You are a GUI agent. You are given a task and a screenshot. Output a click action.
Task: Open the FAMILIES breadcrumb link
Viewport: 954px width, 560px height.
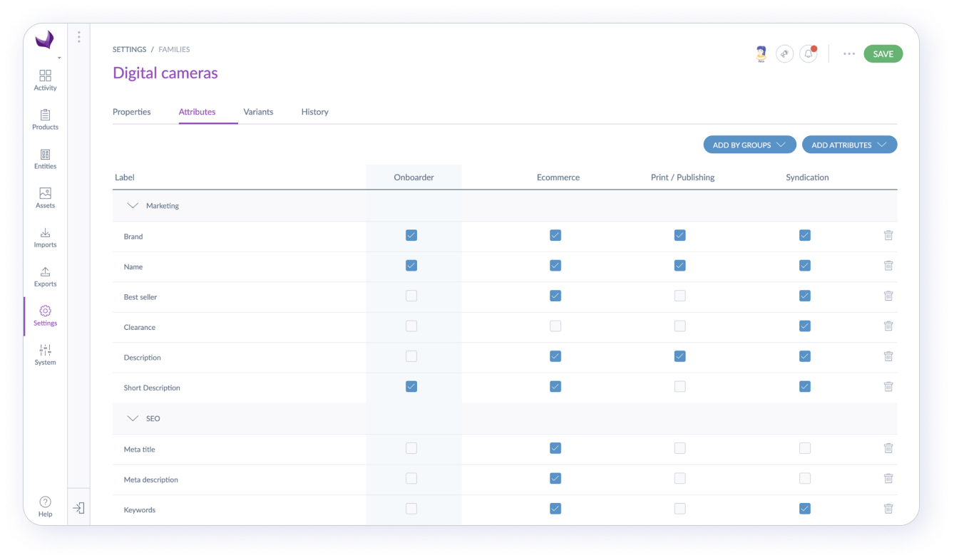click(174, 48)
